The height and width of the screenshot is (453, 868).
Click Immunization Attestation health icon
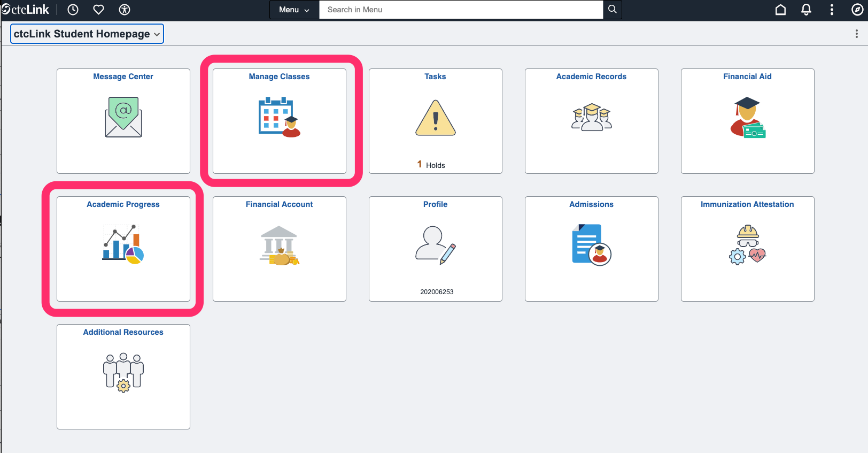point(748,245)
